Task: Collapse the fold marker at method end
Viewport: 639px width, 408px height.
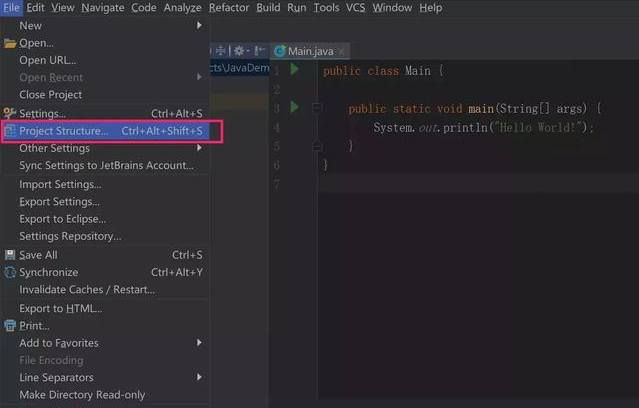Action: coord(316,146)
